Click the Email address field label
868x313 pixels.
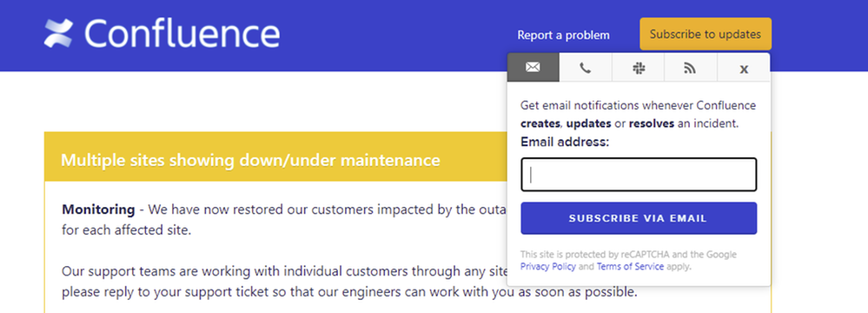[x=565, y=142]
